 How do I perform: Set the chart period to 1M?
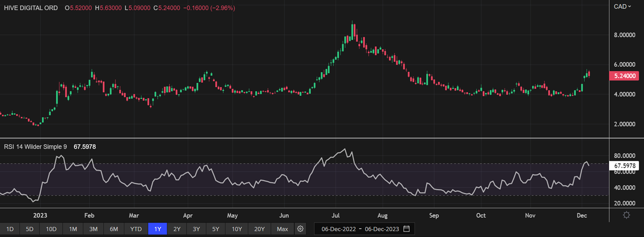pyautogui.click(x=73, y=229)
